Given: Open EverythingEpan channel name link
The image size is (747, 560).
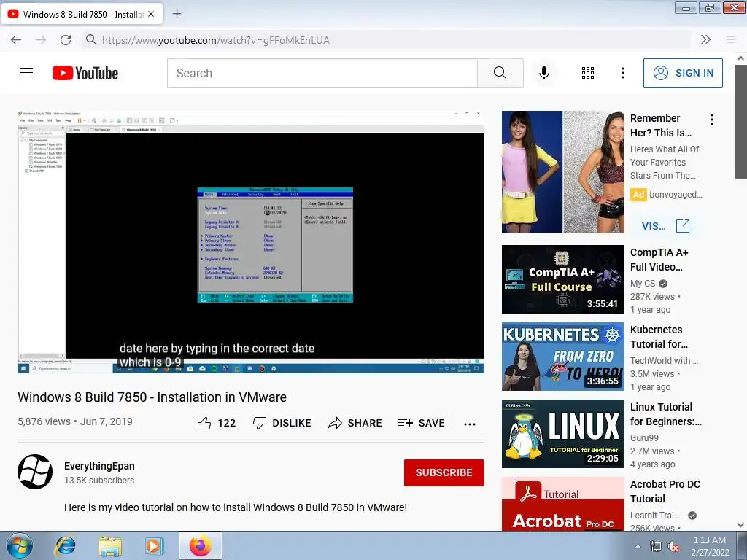Looking at the screenshot, I should (99, 466).
